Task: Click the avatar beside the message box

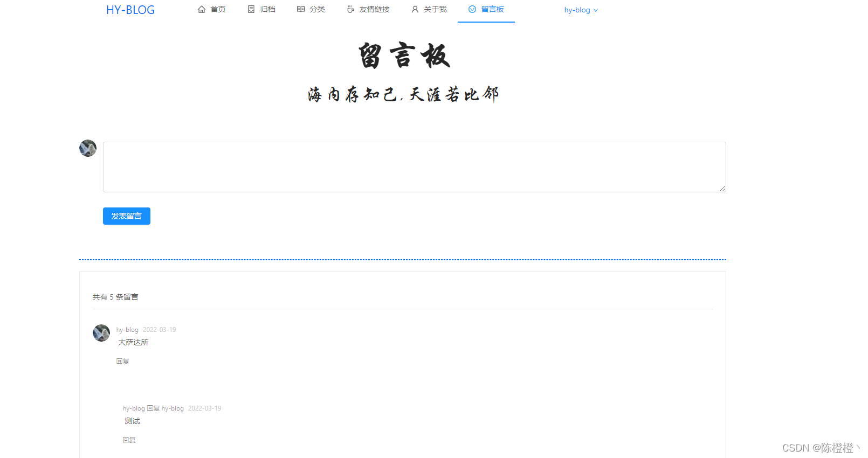Action: point(88,148)
